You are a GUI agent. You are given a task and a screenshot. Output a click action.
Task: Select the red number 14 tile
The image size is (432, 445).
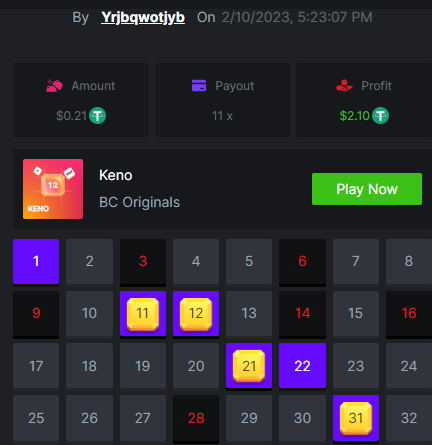[302, 313]
